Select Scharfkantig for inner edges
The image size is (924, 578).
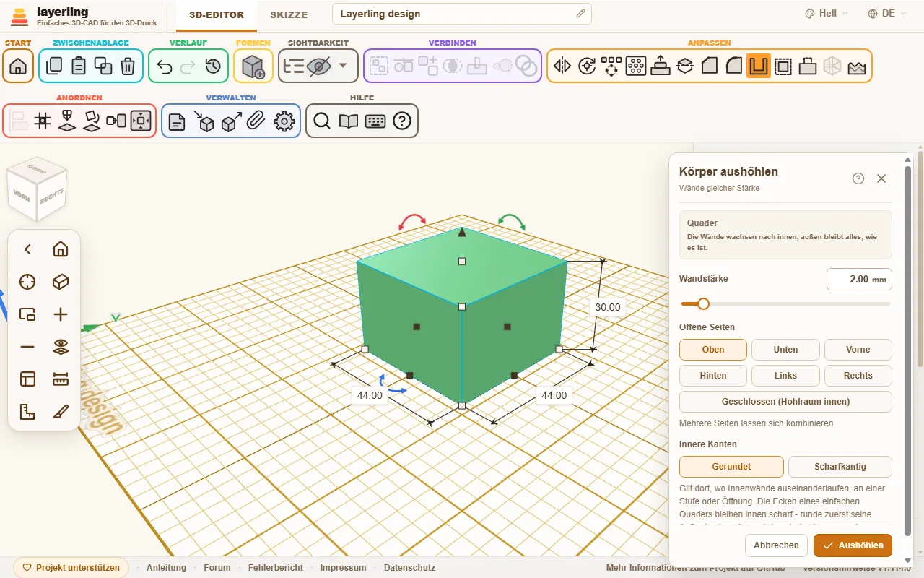coord(840,467)
